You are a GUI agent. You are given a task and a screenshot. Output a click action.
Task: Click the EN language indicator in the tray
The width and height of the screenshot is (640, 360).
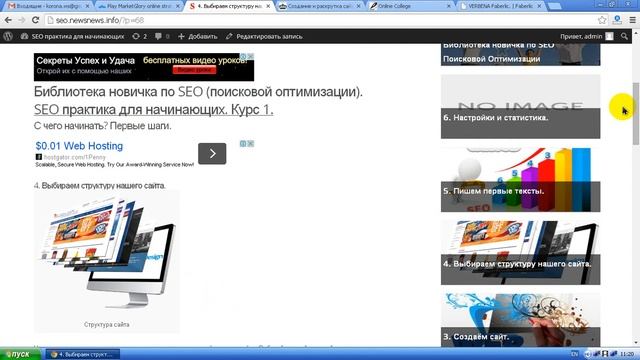point(574,354)
